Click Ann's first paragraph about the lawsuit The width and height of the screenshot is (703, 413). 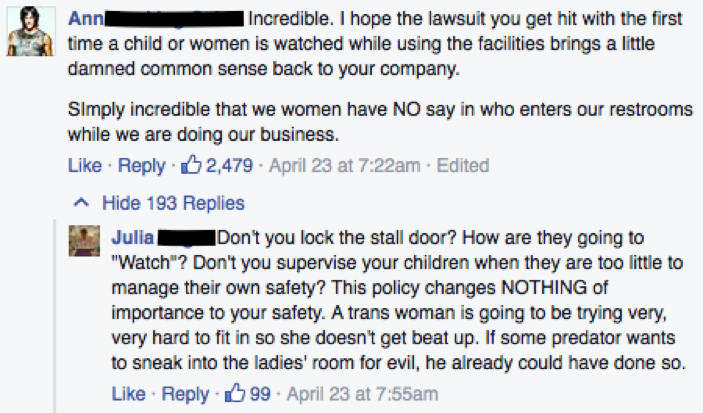[375, 44]
